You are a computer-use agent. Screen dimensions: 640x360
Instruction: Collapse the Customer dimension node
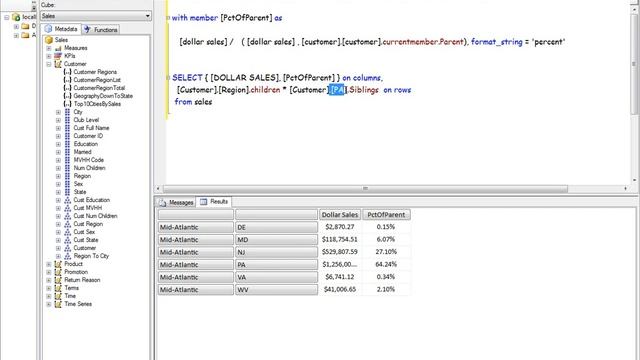click(x=49, y=64)
